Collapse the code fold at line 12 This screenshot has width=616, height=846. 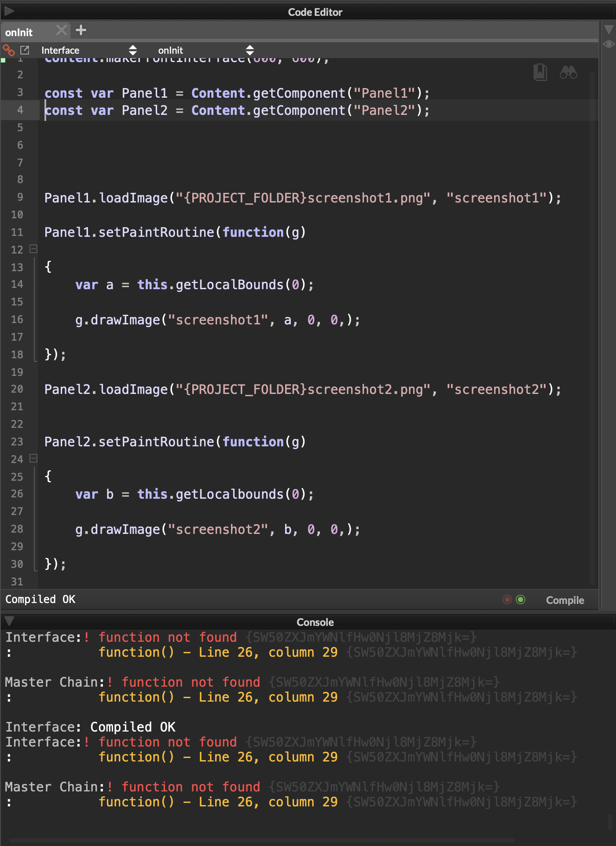coord(33,249)
